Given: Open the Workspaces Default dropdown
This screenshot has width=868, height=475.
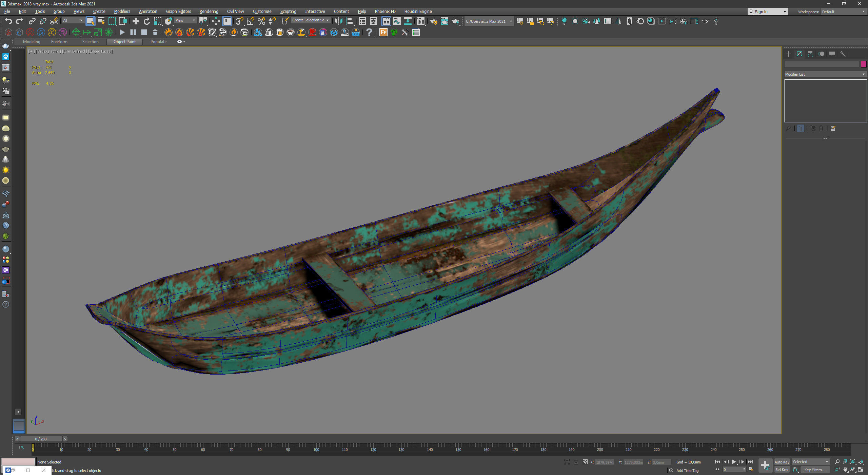Looking at the screenshot, I should 843,12.
